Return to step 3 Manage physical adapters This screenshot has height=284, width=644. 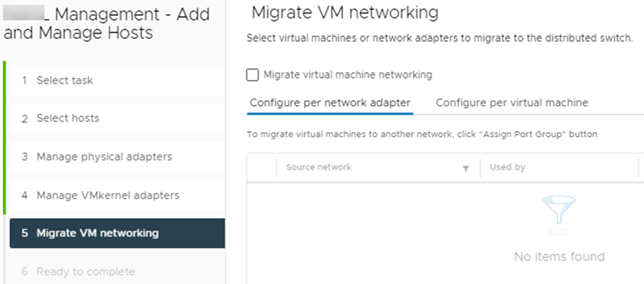[104, 157]
